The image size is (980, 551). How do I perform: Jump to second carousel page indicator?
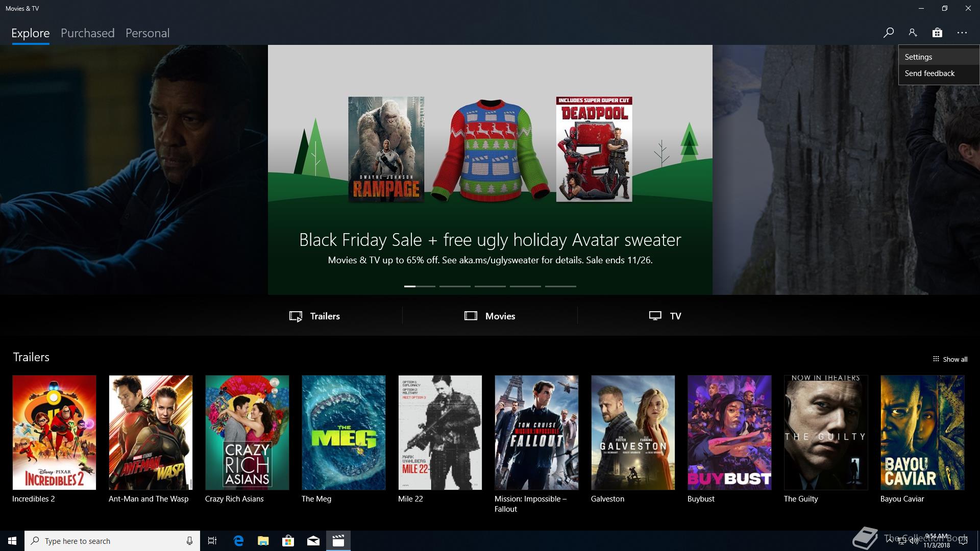(x=455, y=286)
